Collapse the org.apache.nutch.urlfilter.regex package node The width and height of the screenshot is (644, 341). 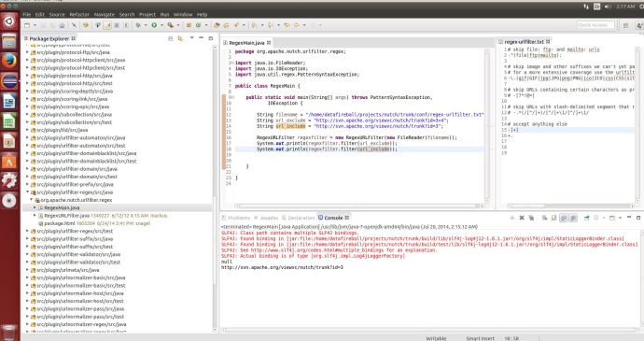coord(32,200)
